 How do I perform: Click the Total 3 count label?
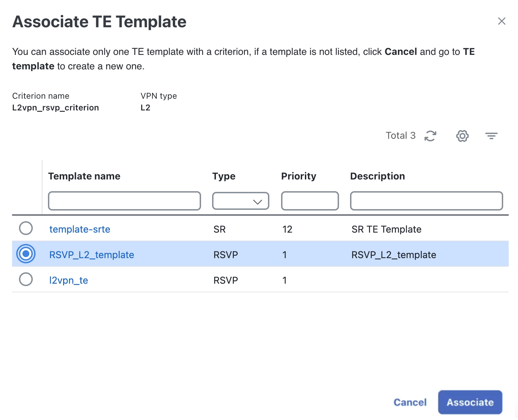click(400, 135)
